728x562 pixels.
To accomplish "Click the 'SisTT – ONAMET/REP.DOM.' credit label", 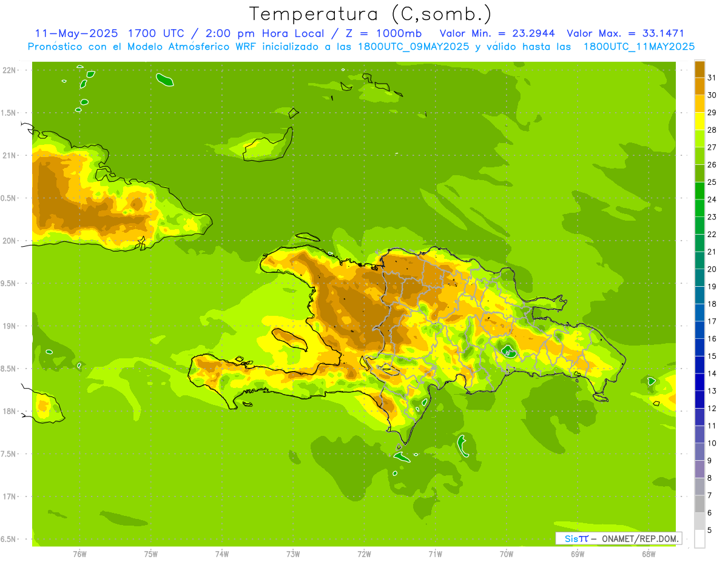I will click(619, 538).
